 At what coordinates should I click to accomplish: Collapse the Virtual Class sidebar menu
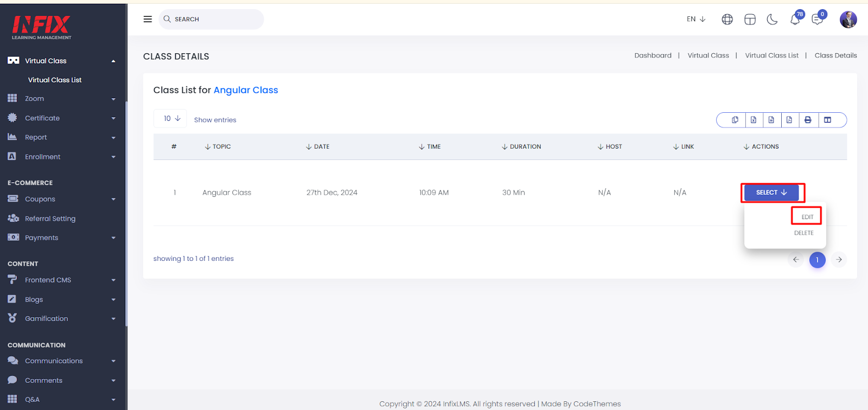[61, 61]
